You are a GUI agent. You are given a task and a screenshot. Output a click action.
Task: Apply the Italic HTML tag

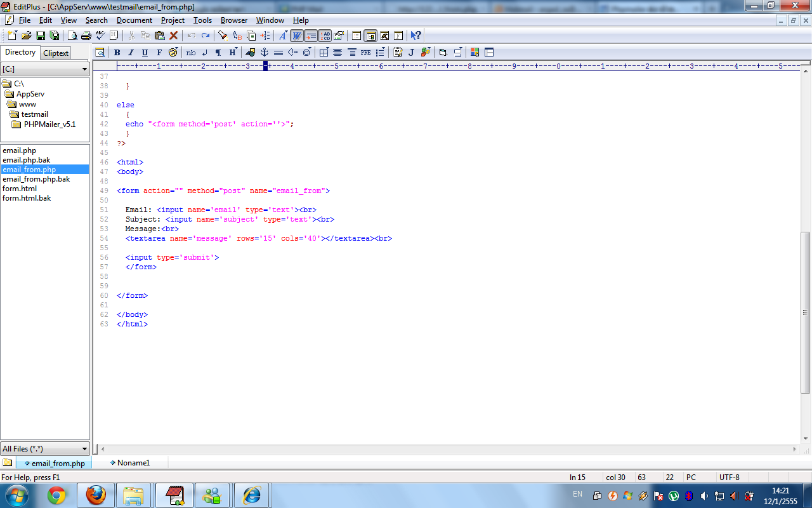pyautogui.click(x=131, y=53)
